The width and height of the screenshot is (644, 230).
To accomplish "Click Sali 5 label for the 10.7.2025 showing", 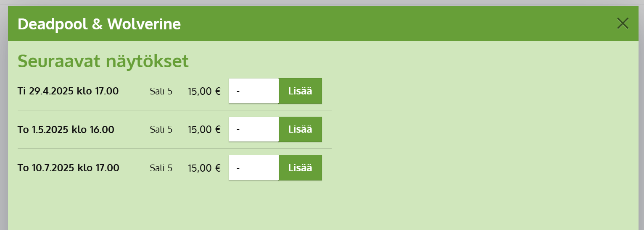I will tap(161, 168).
